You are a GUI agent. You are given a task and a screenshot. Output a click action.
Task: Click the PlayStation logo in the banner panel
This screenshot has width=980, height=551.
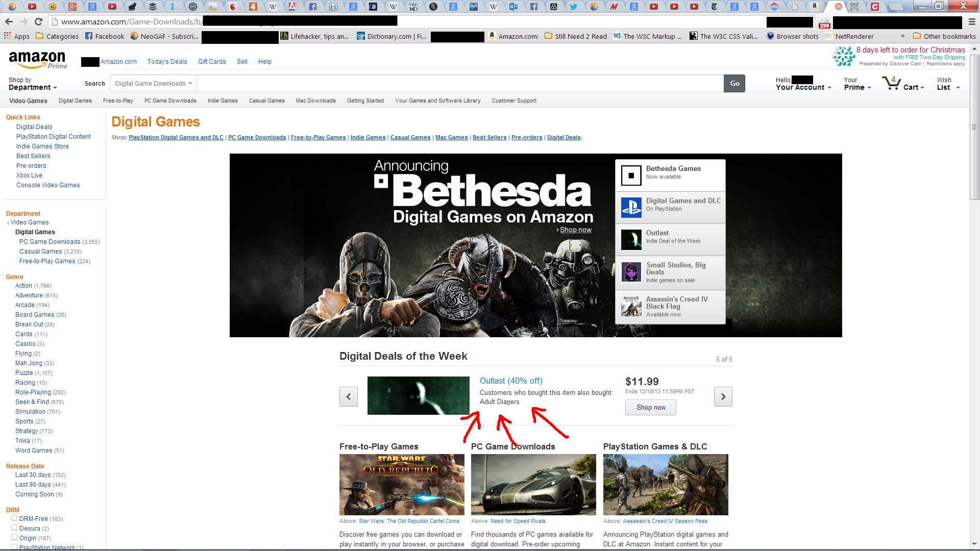631,208
